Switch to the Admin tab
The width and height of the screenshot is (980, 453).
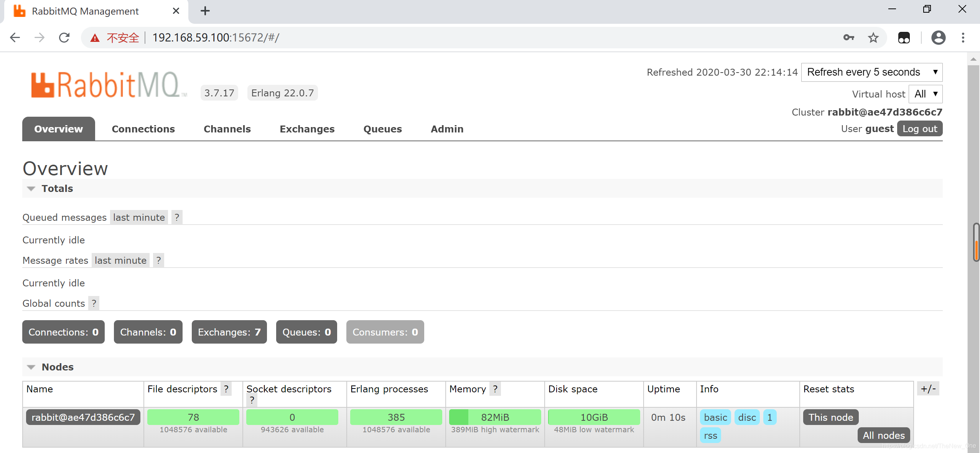point(447,129)
